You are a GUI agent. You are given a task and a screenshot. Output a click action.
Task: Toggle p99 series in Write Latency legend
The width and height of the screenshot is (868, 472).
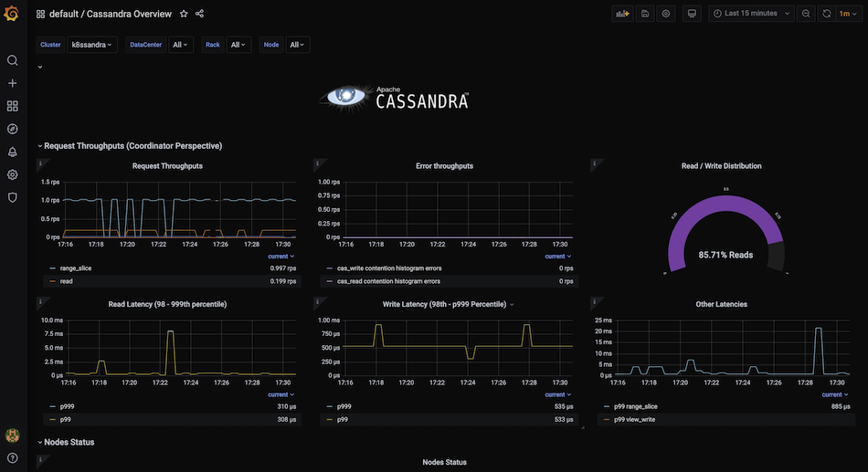pyautogui.click(x=342, y=420)
